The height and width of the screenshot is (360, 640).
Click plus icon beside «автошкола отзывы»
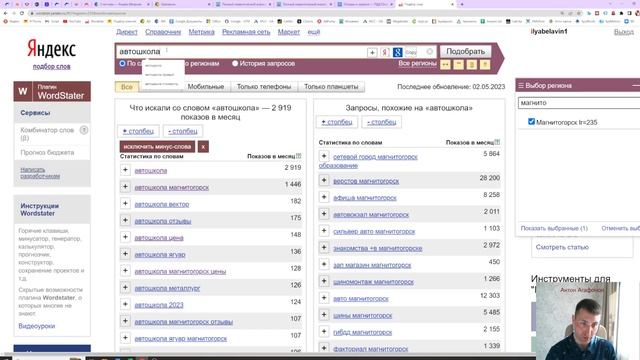tap(125, 220)
